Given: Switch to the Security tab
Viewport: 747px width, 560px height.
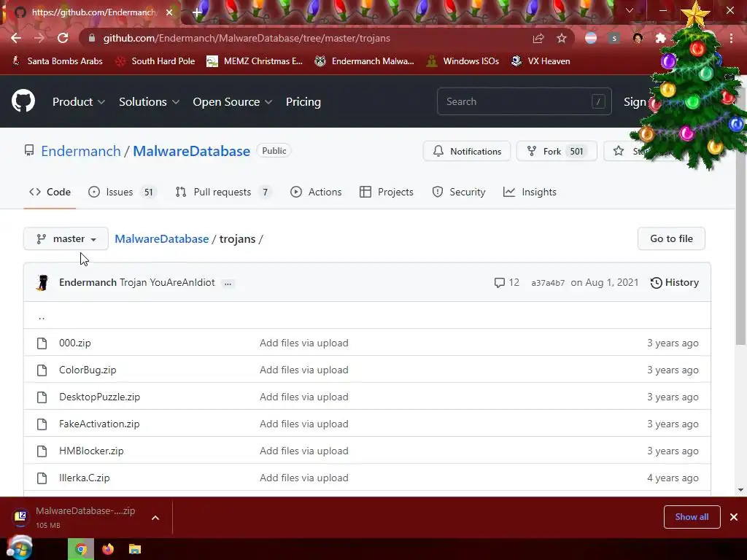Looking at the screenshot, I should [x=458, y=192].
